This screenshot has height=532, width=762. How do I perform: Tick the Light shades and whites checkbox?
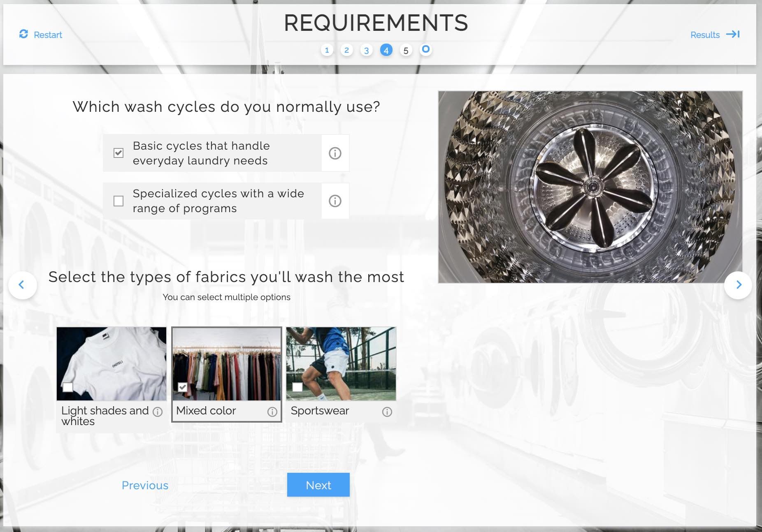pyautogui.click(x=68, y=387)
